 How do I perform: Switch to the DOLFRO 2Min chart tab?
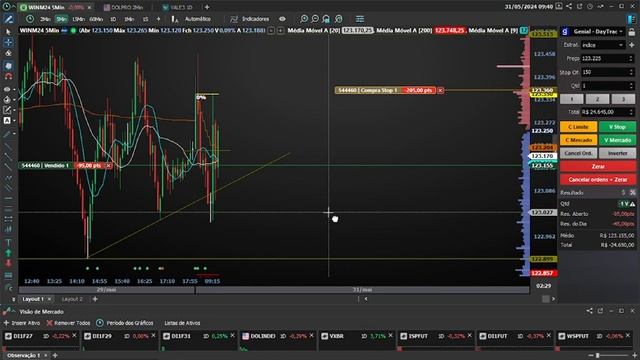(123, 7)
